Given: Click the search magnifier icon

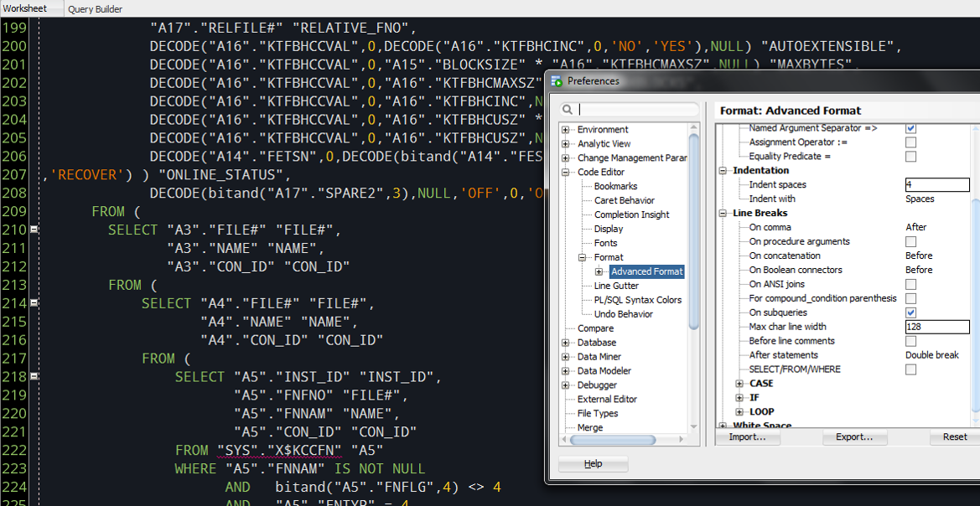Looking at the screenshot, I should point(568,109).
